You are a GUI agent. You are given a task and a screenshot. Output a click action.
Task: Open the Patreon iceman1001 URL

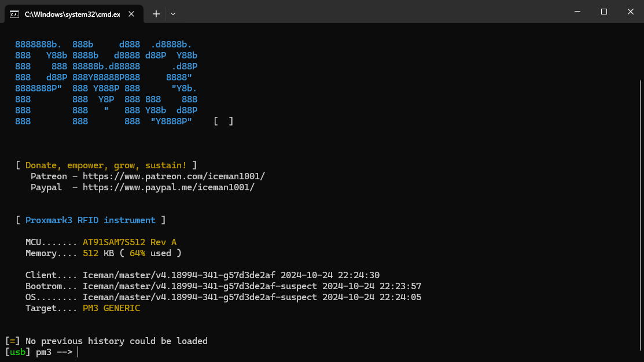[x=174, y=176]
